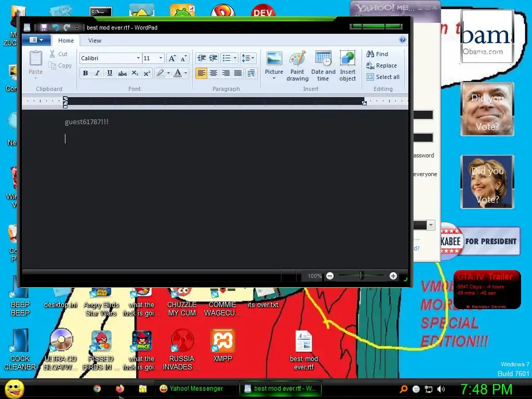Click Insert object
Viewport: 532px width, 399px height.
pyautogui.click(x=348, y=66)
